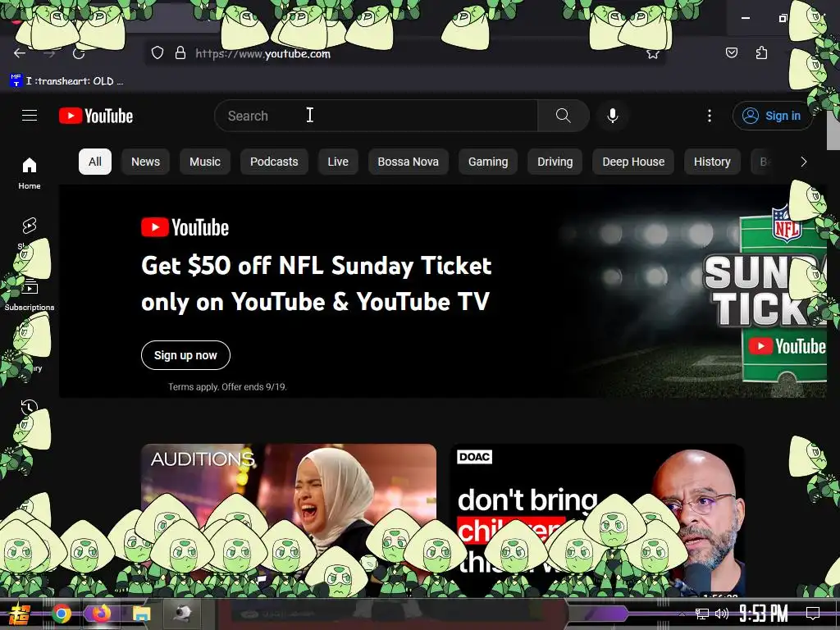Click the page vertical scrollbar thumb
The height and width of the screenshot is (630, 840).
833,130
